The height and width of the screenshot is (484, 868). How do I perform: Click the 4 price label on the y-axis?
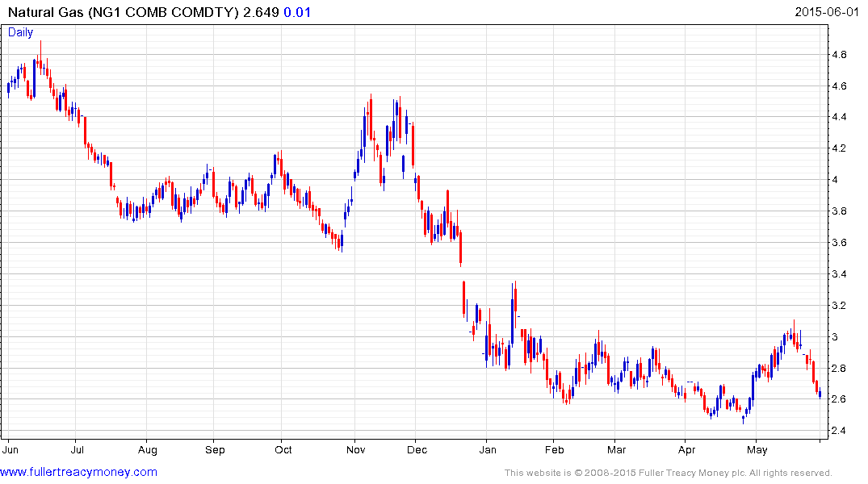pos(835,180)
